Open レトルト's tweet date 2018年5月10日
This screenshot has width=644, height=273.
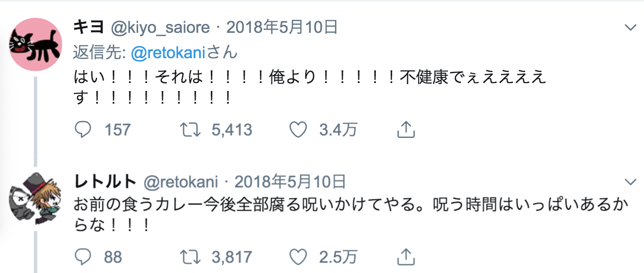pos(290,181)
